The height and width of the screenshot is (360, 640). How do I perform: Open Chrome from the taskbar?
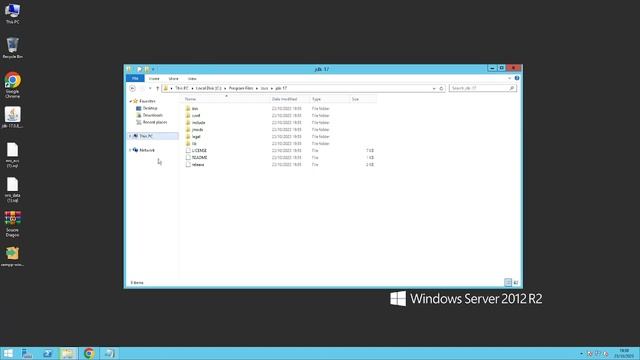tap(89, 353)
